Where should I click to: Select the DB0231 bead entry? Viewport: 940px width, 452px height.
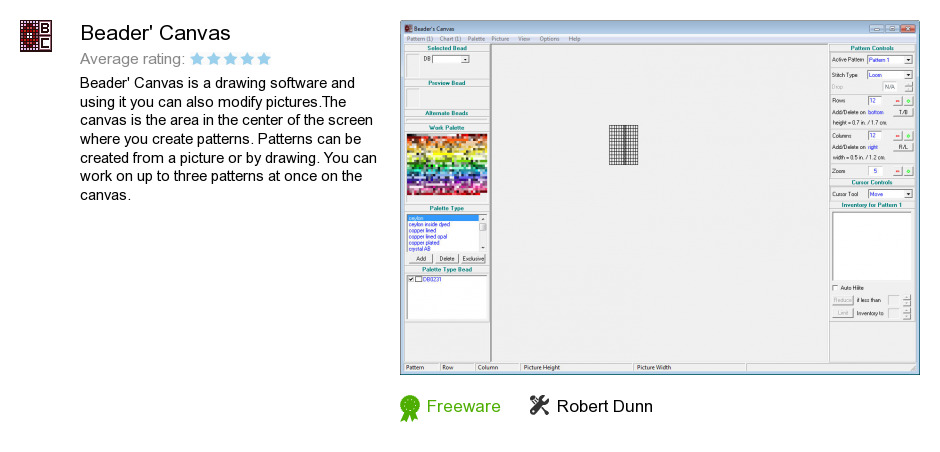click(x=432, y=279)
